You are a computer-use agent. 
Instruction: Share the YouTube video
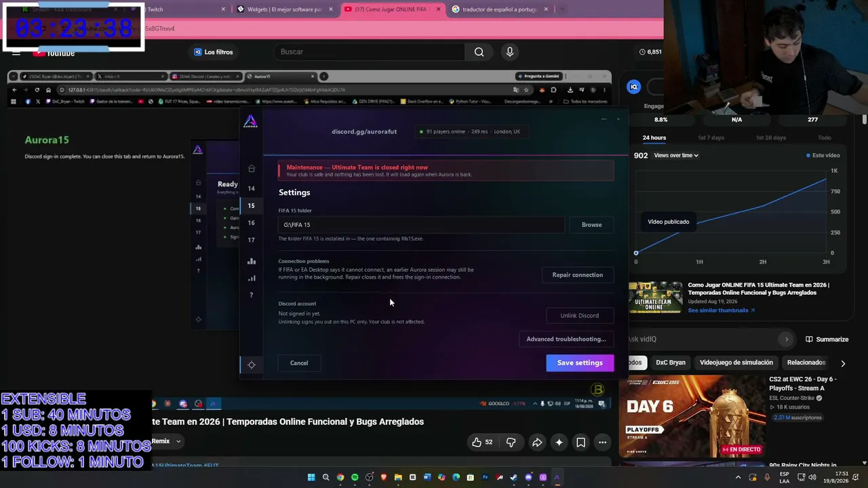(537, 443)
